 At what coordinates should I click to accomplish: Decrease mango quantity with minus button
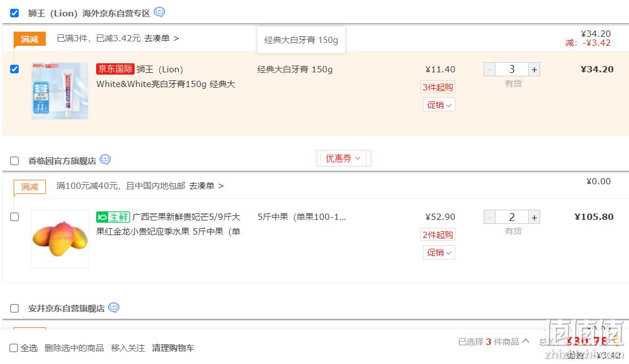[x=489, y=217]
